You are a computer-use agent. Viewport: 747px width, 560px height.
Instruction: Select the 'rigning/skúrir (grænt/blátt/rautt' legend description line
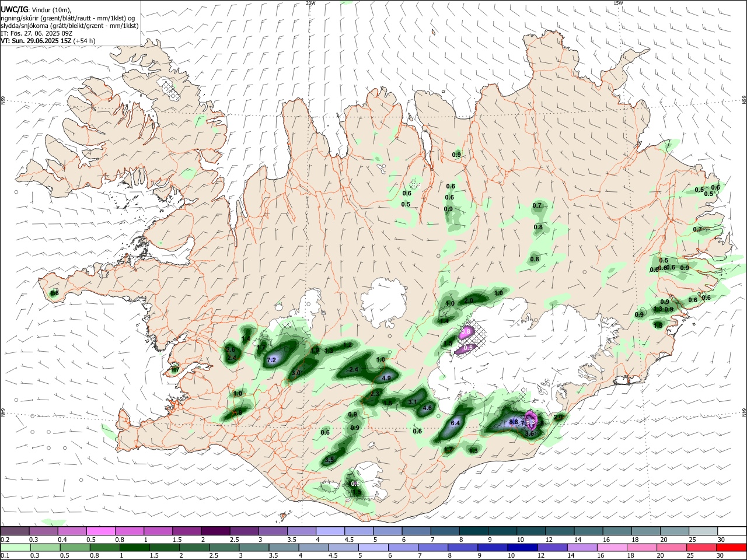pyautogui.click(x=68, y=18)
